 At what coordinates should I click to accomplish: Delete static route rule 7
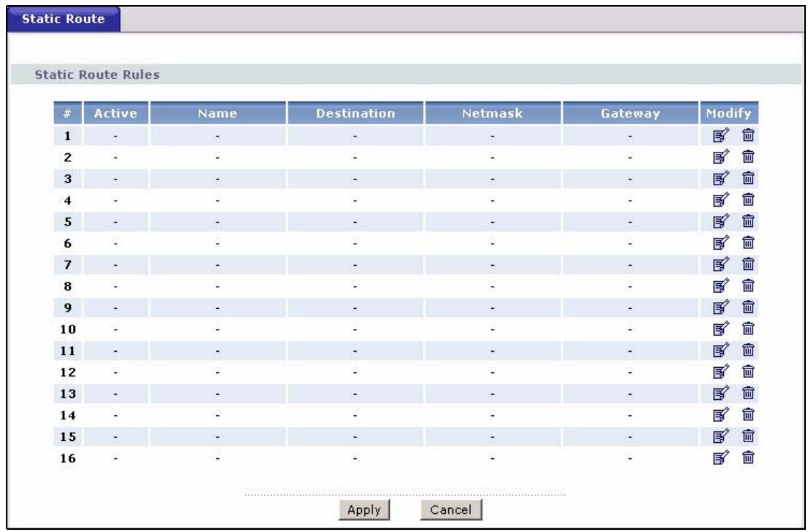click(x=748, y=264)
